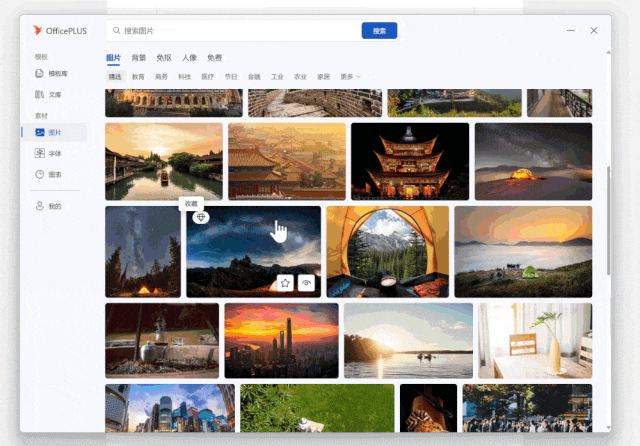The height and width of the screenshot is (446, 640).
Task: Open 文库 document library in sidebar
Action: 52,95
